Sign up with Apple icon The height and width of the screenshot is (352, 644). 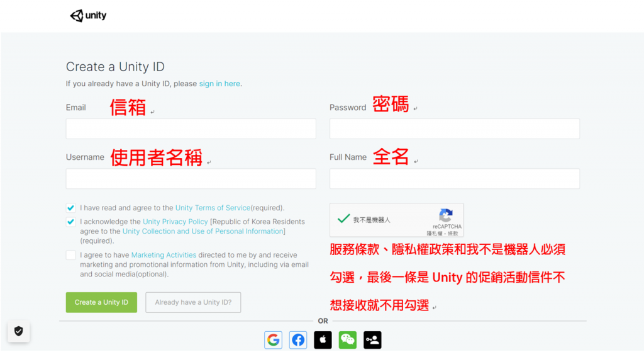coord(323,340)
